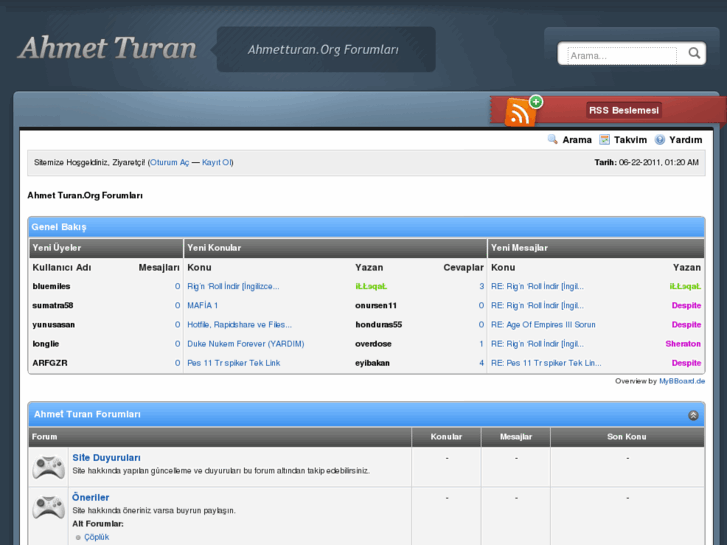Open Sheraton user profile
Image resolution: width=727 pixels, height=545 pixels.
click(683, 344)
